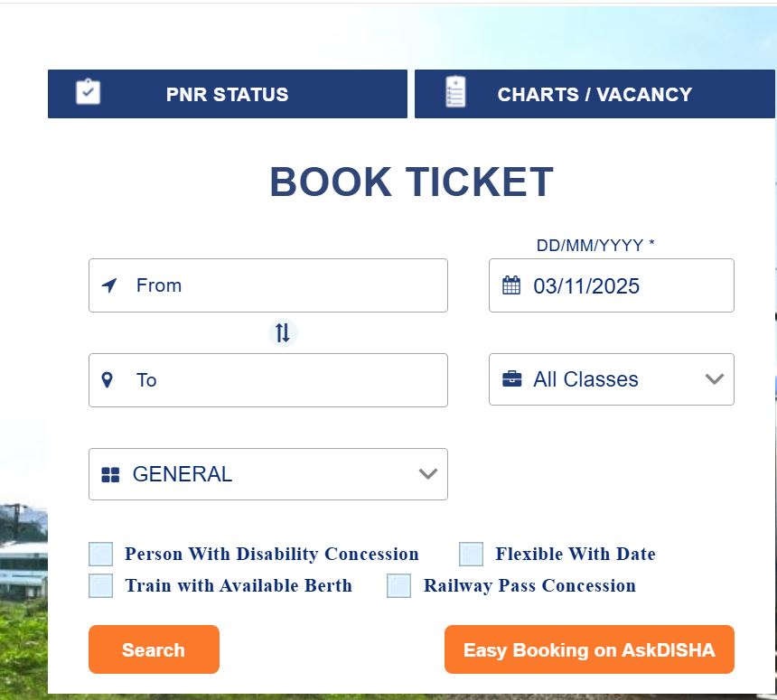777x700 pixels.
Task: Switch to the PNR STATUS tab
Action: pos(227,93)
